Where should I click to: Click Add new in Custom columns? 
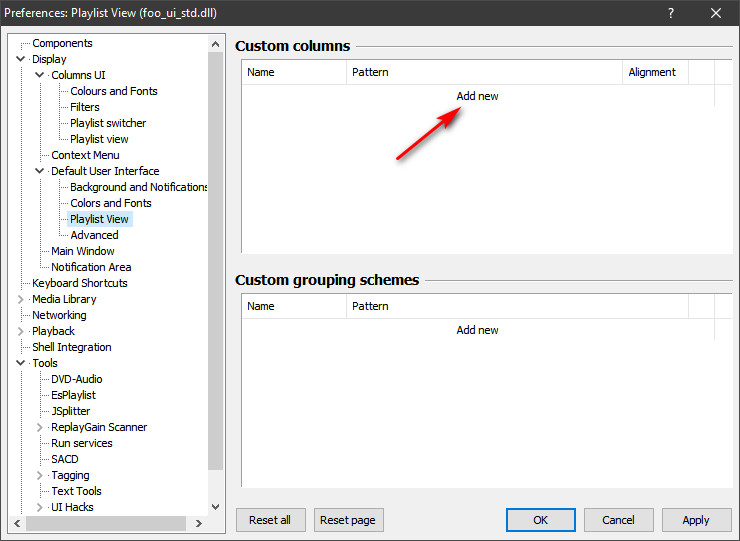[x=477, y=96]
